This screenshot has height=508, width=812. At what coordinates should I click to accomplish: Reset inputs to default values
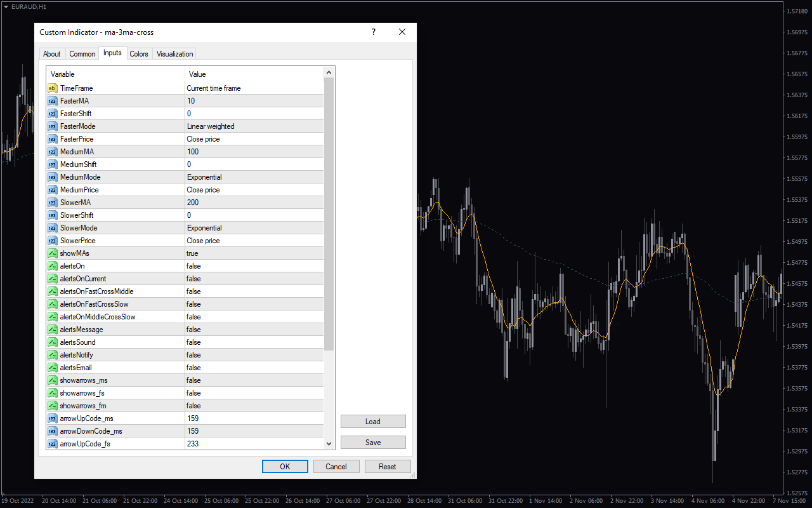(x=388, y=467)
